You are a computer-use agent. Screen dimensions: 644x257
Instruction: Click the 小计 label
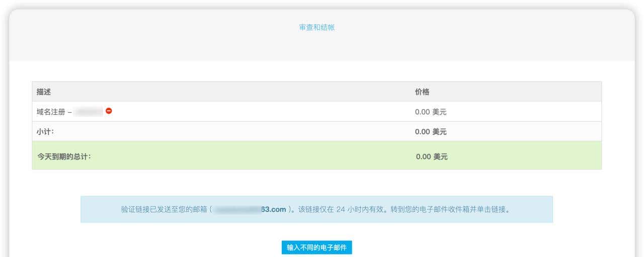(45, 132)
